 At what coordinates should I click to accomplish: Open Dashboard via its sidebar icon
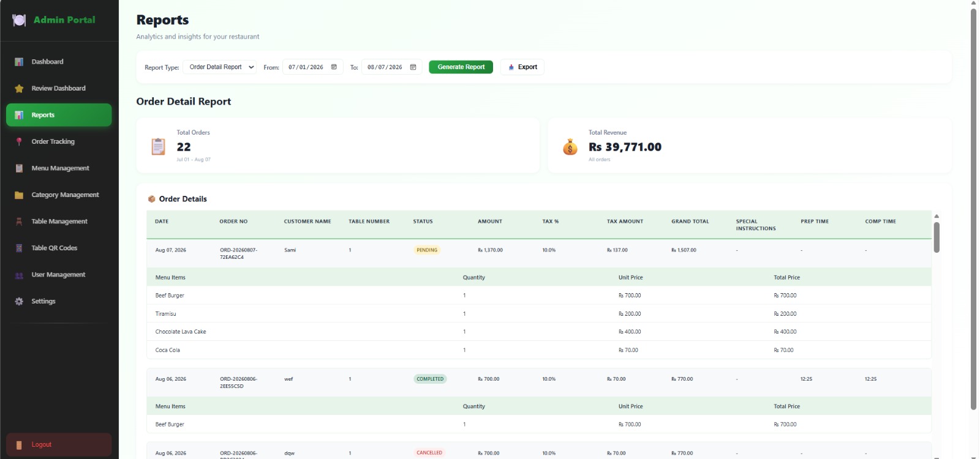pos(19,62)
